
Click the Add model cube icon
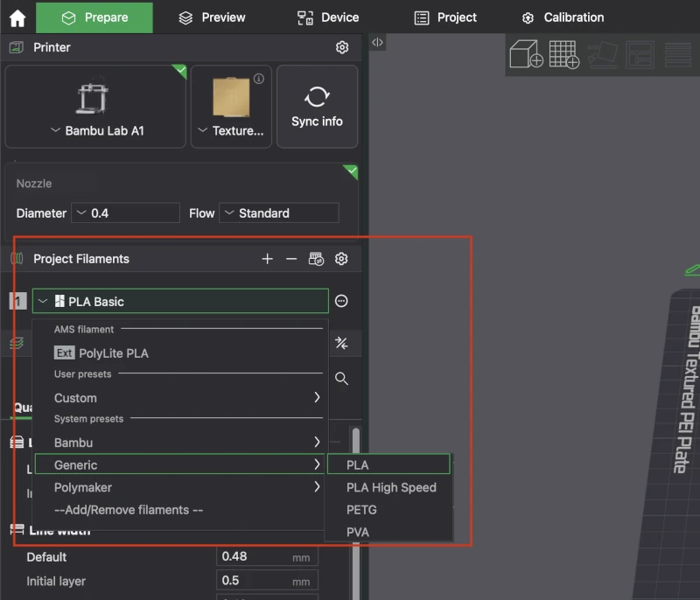click(526, 54)
